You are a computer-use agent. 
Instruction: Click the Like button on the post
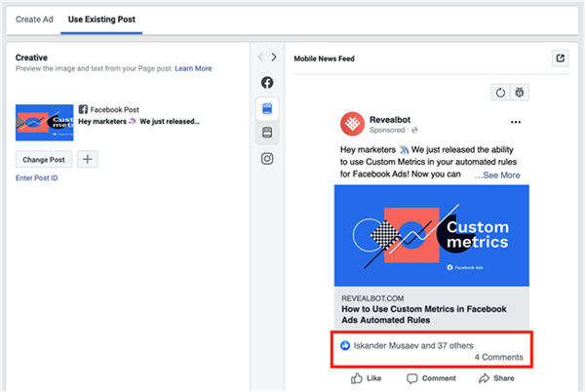[x=366, y=377]
